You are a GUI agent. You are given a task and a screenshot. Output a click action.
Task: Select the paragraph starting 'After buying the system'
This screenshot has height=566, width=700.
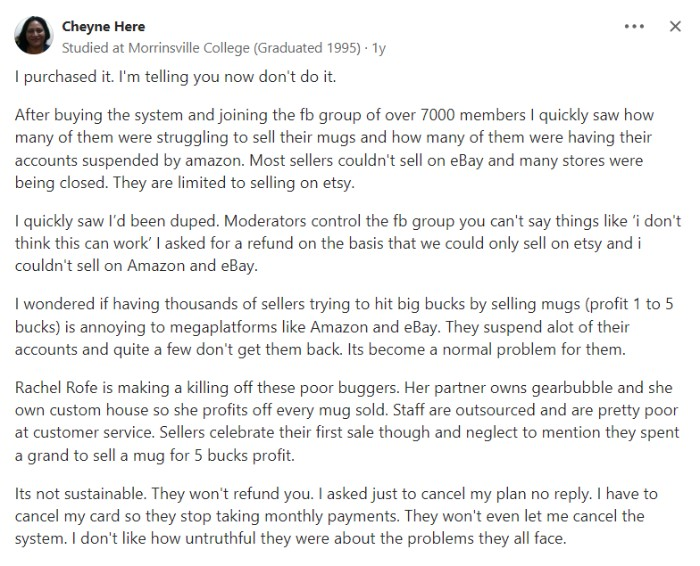(334, 149)
